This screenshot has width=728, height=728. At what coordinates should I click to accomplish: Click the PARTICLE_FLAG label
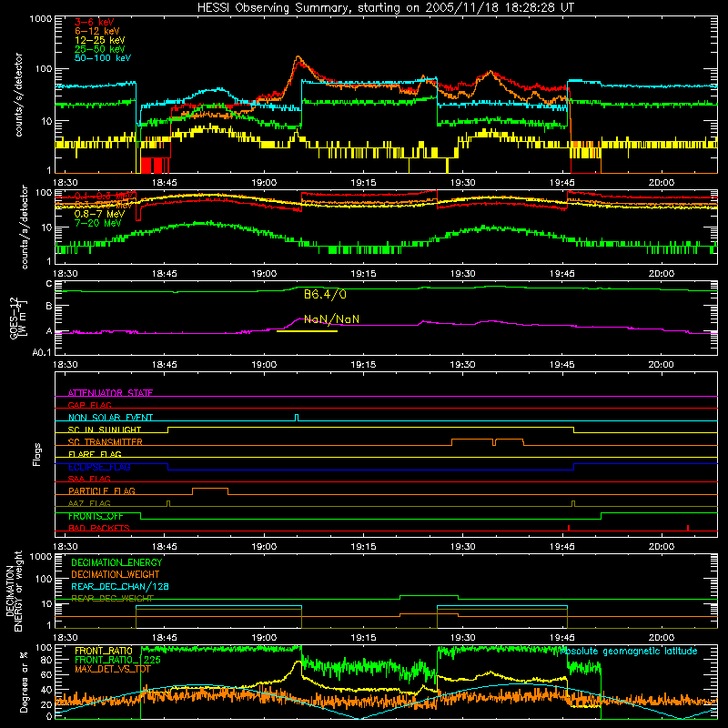102,490
